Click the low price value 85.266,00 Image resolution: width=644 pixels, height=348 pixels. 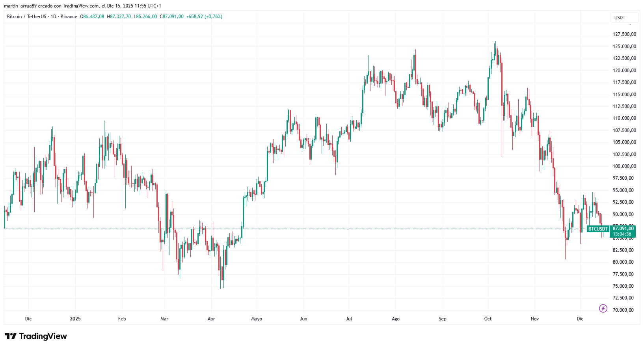147,17
